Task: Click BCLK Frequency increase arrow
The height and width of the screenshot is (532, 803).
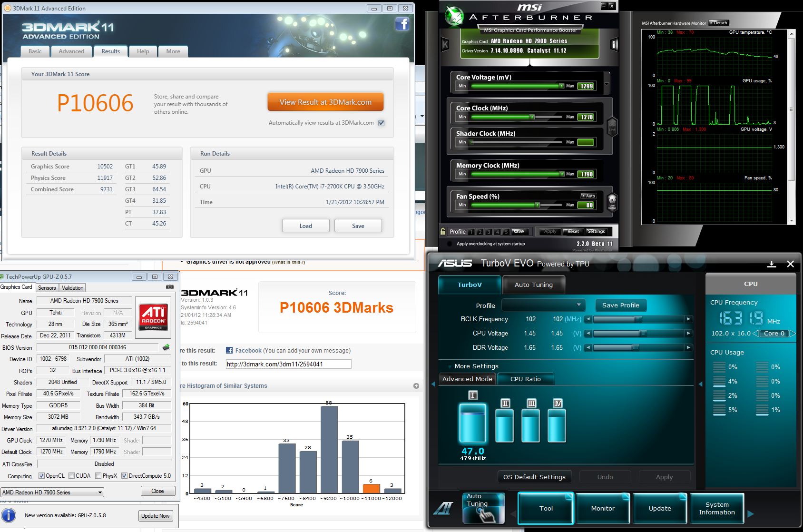Action: (x=688, y=319)
